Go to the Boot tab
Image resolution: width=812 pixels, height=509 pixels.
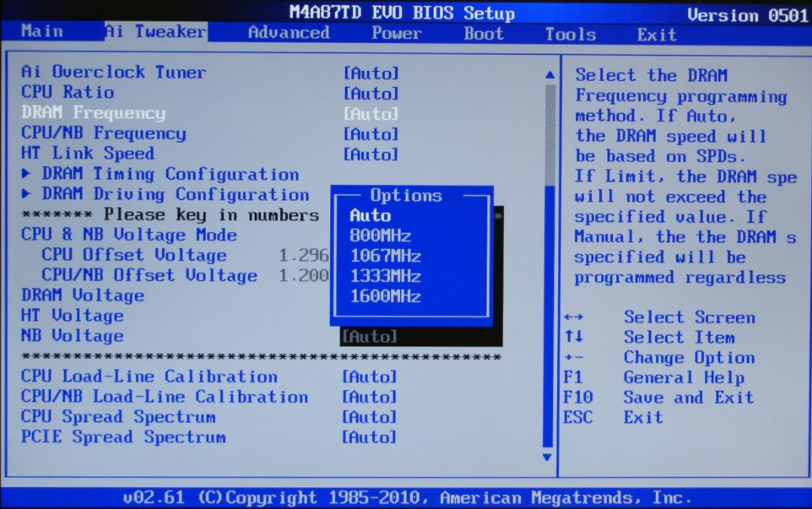click(x=484, y=34)
